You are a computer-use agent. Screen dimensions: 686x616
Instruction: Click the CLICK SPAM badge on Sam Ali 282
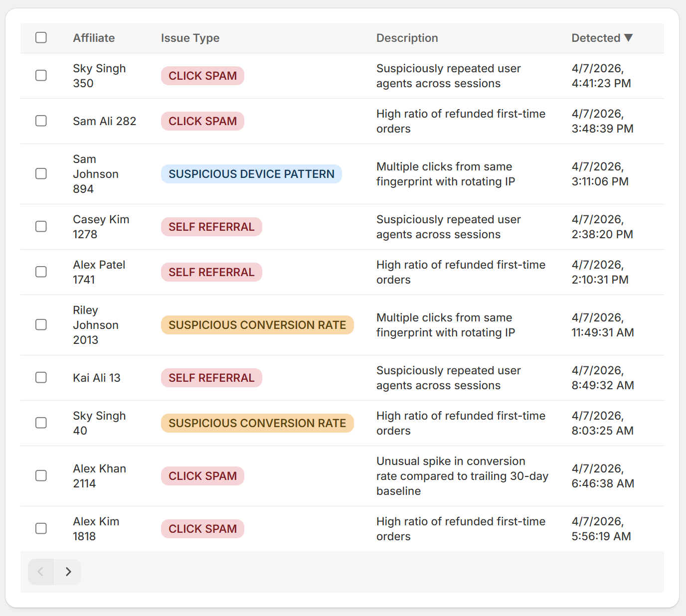pyautogui.click(x=202, y=121)
